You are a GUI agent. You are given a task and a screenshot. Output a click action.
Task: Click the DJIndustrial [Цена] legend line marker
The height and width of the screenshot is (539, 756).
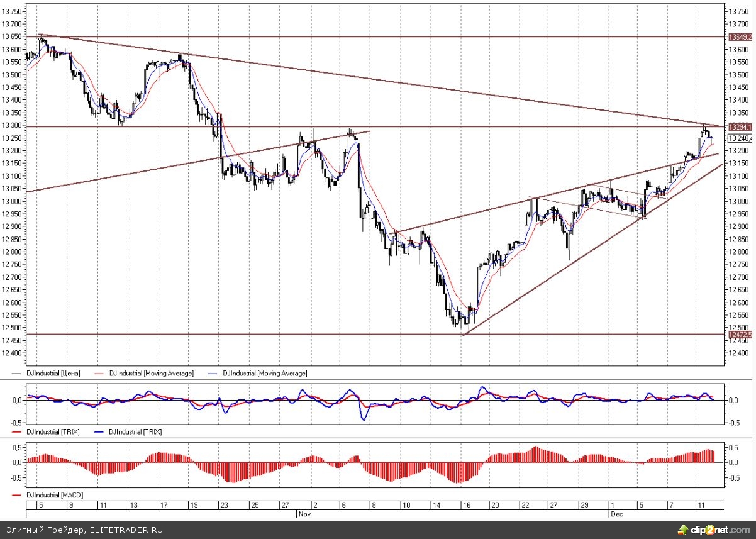coord(17,374)
